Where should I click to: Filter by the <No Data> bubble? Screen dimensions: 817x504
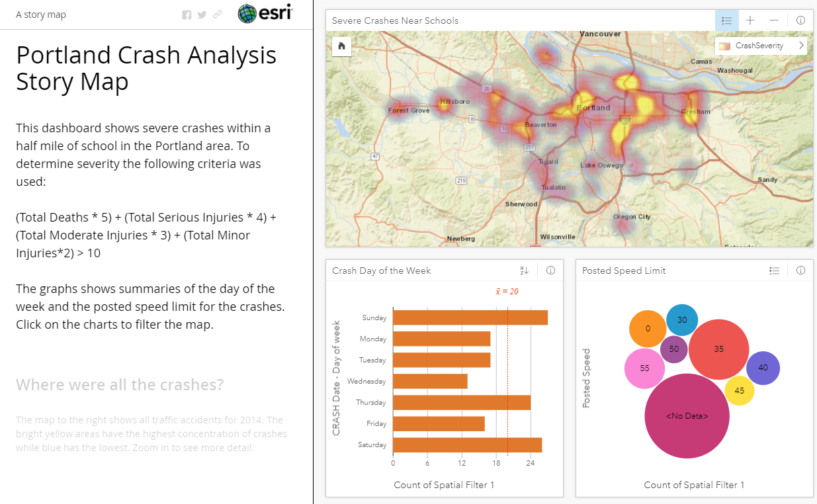coord(687,416)
